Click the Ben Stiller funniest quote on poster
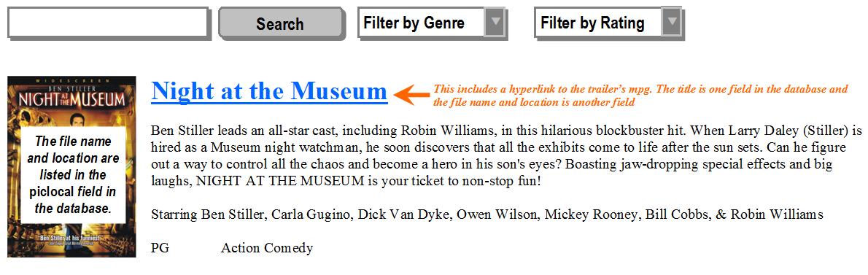Image resolution: width=868 pixels, height=275 pixels. 73,239
